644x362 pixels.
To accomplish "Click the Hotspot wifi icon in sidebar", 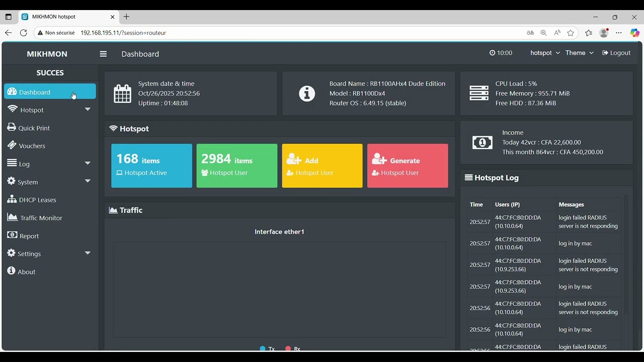I will (13, 109).
